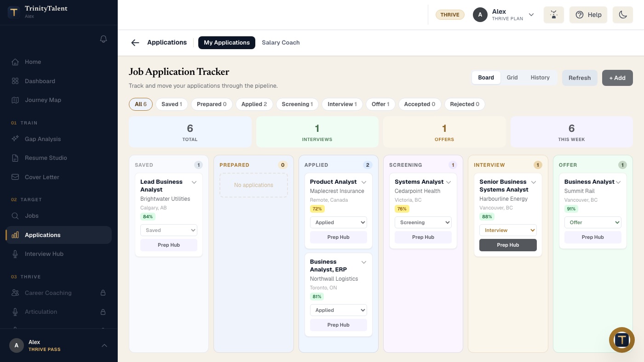This screenshot has height=362, width=644.
Task: Select the Board view tab
Action: 486,78
